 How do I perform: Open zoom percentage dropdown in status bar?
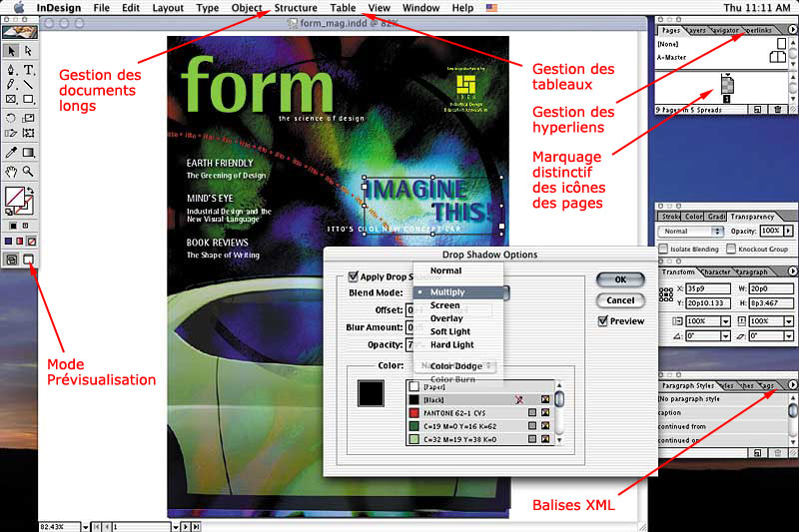[x=85, y=527]
